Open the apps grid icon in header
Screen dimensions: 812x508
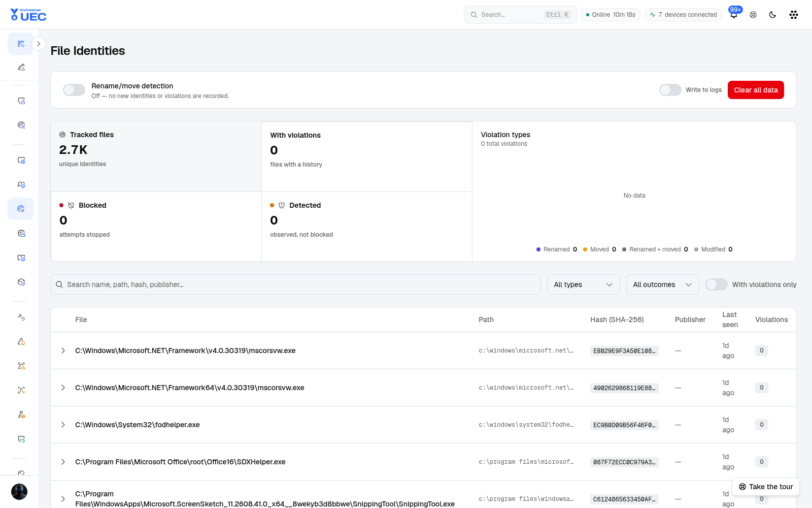click(794, 15)
